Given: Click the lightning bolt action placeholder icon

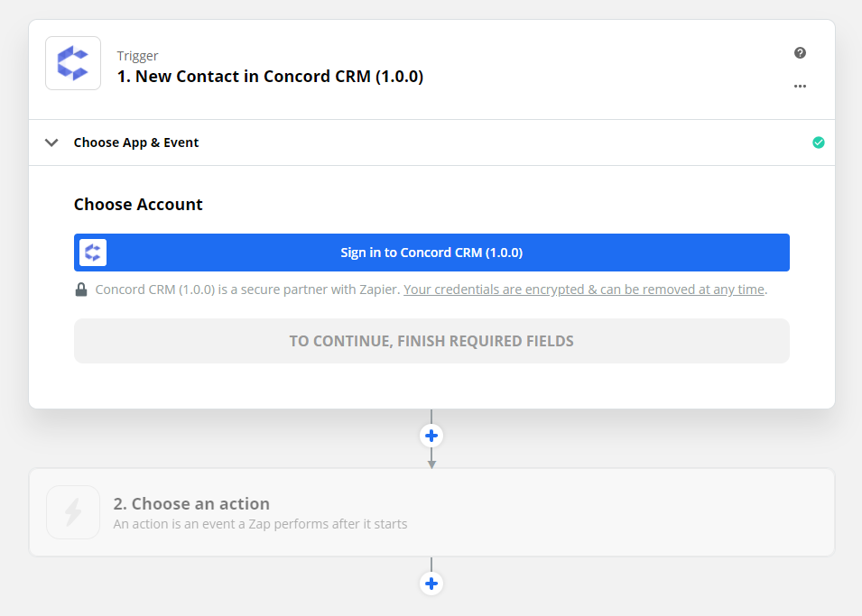Looking at the screenshot, I should click(x=73, y=512).
